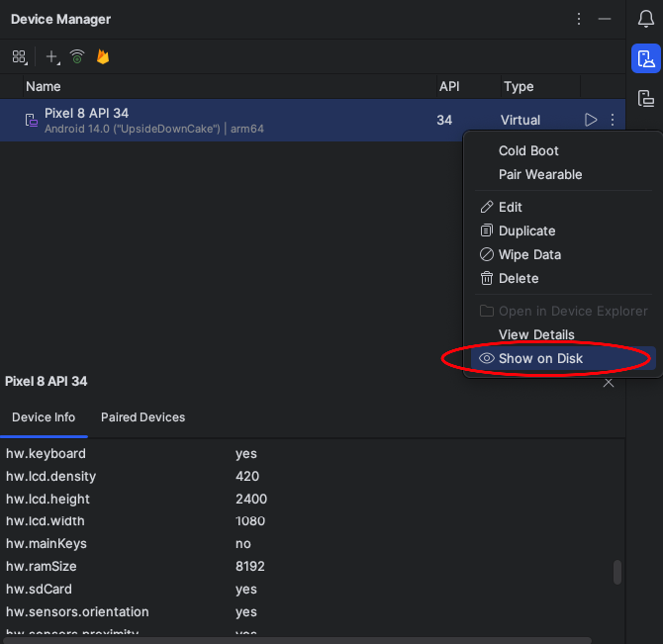Open Pixel 8 API 34 row actions menu

(613, 120)
